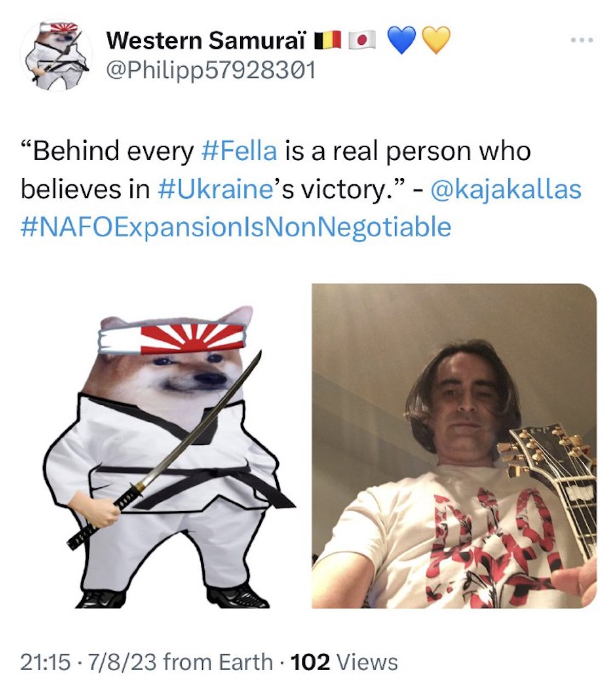The image size is (616, 681).
Task: Open the Western Samuraï profile avatar
Action: coord(56,55)
